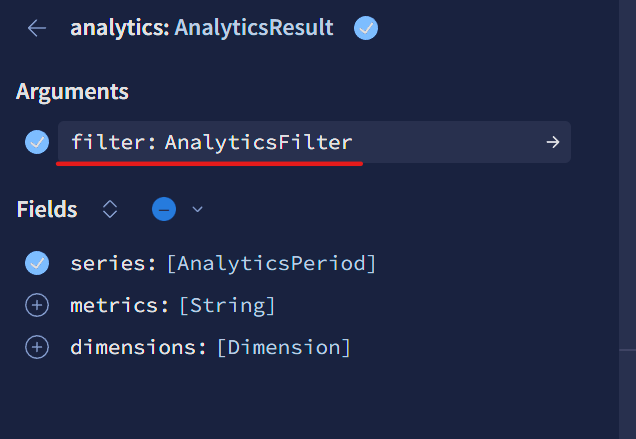This screenshot has height=439, width=636.
Task: Uncheck the series field checkbox
Action: pos(37,263)
